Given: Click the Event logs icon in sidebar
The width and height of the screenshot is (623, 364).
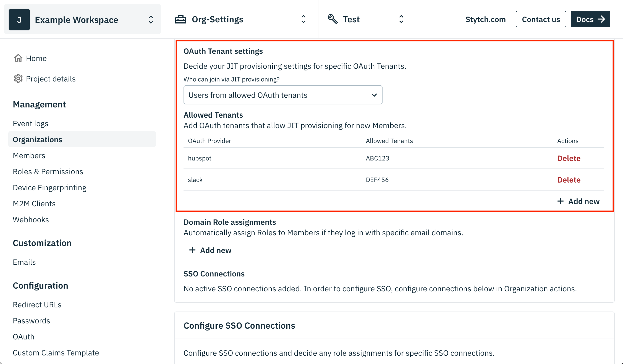Looking at the screenshot, I should pyautogui.click(x=30, y=123).
